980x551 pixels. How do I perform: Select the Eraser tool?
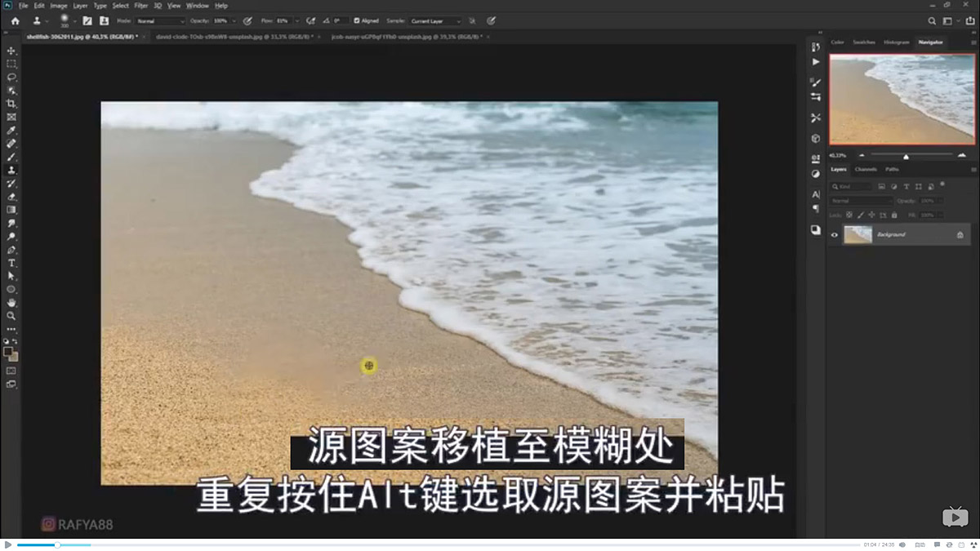coord(11,196)
